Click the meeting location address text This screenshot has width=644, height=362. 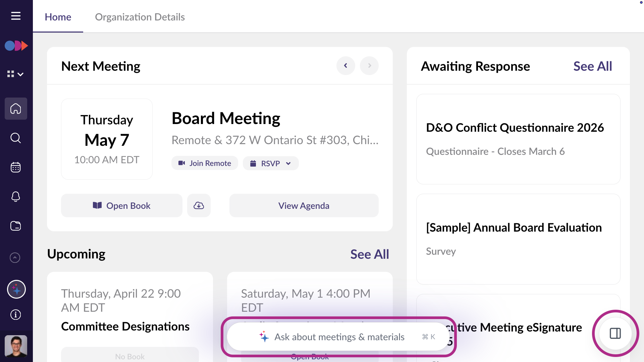click(275, 140)
